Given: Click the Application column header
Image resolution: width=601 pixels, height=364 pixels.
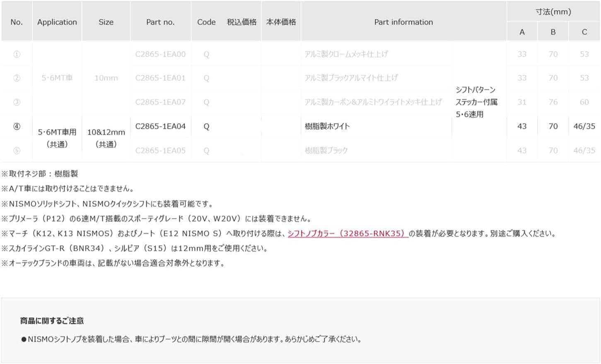Looking at the screenshot, I should tap(57, 22).
